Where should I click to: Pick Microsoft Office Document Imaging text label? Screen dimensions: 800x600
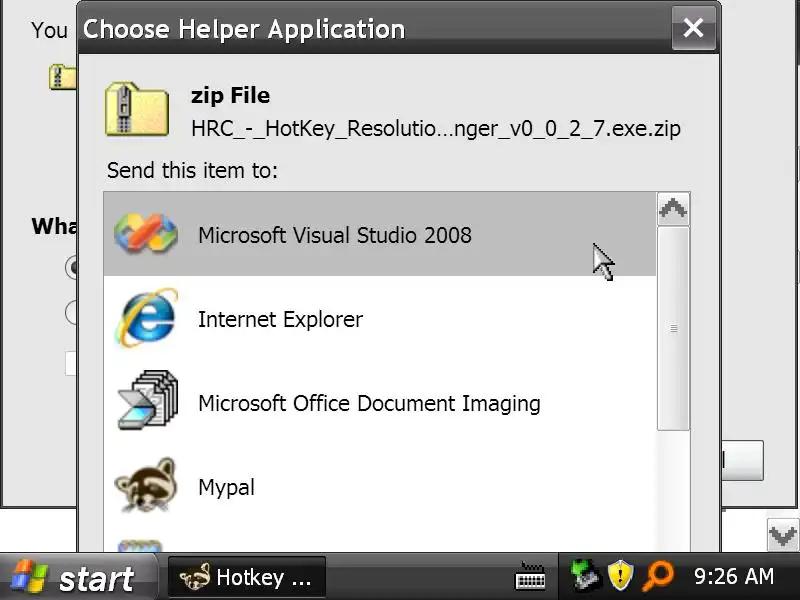369,404
